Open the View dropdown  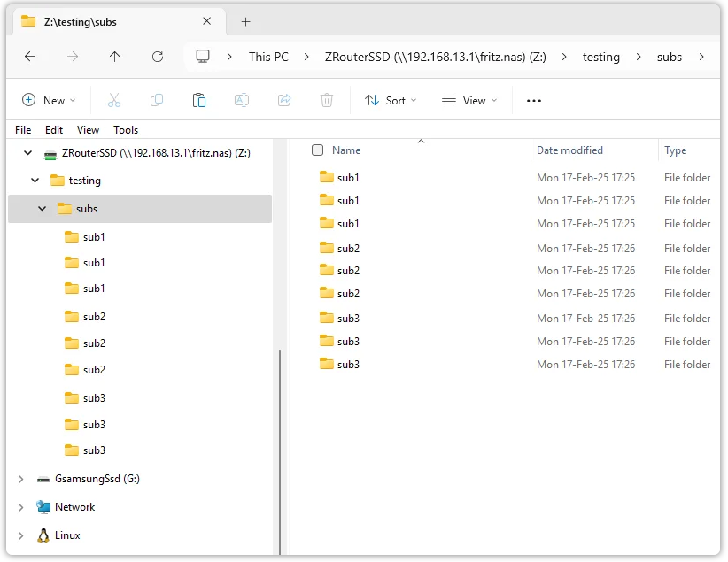click(x=469, y=100)
